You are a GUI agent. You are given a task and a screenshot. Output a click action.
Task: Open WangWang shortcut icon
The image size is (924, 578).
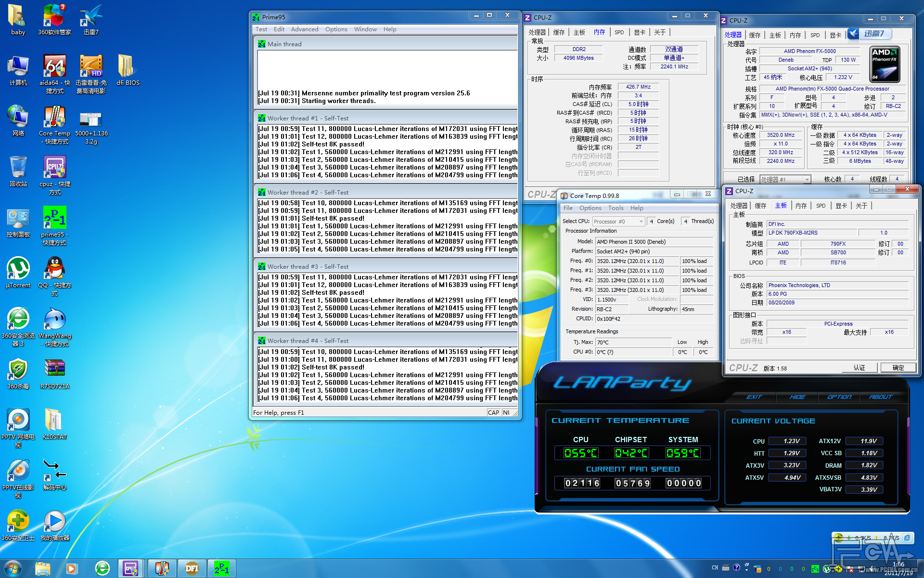pos(54,327)
